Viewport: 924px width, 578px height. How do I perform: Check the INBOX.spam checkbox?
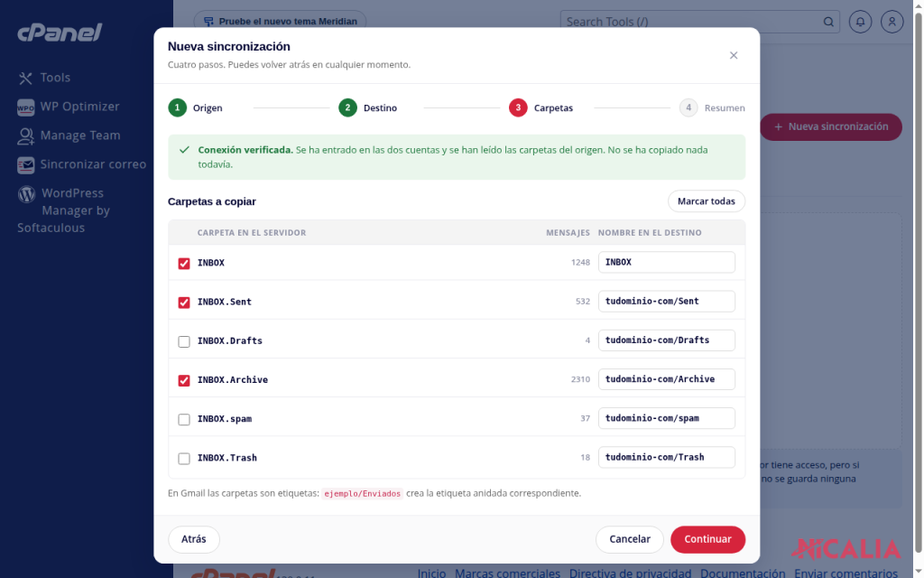point(184,419)
